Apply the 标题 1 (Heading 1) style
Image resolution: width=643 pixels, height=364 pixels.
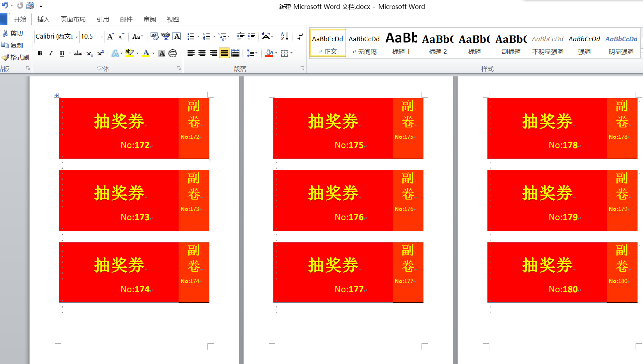(x=401, y=43)
